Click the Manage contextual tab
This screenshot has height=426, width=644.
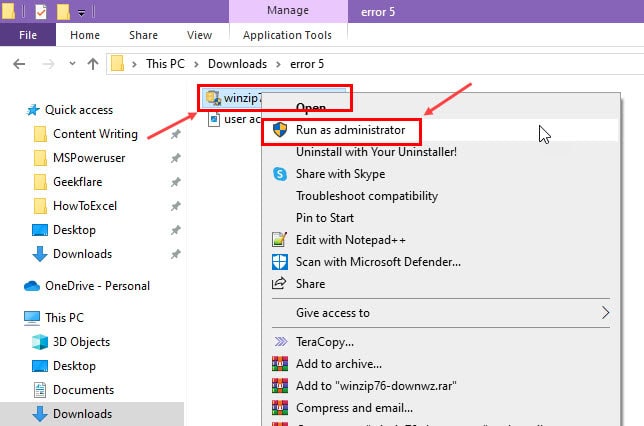tap(288, 11)
